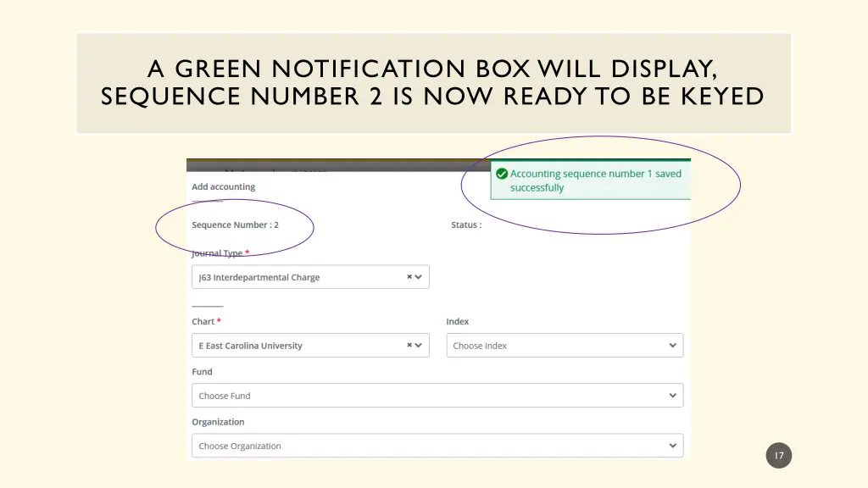
Task: Click the green checkmark success icon
Action: [502, 173]
